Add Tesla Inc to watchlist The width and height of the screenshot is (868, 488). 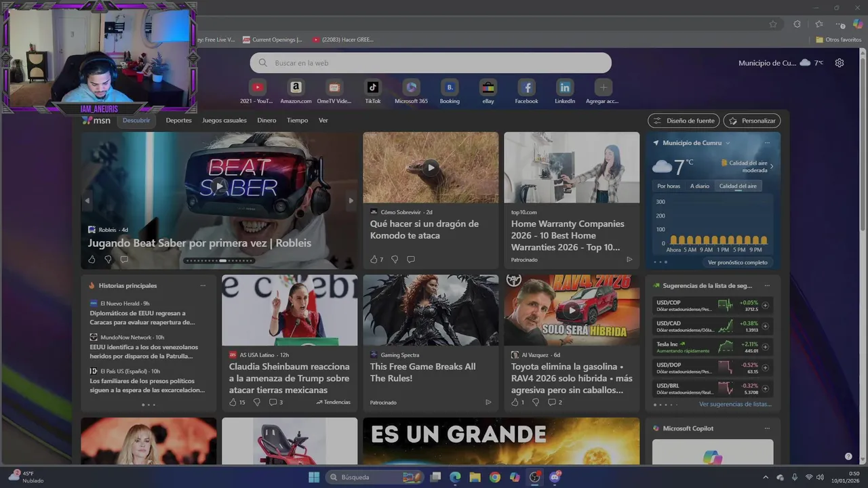766,348
